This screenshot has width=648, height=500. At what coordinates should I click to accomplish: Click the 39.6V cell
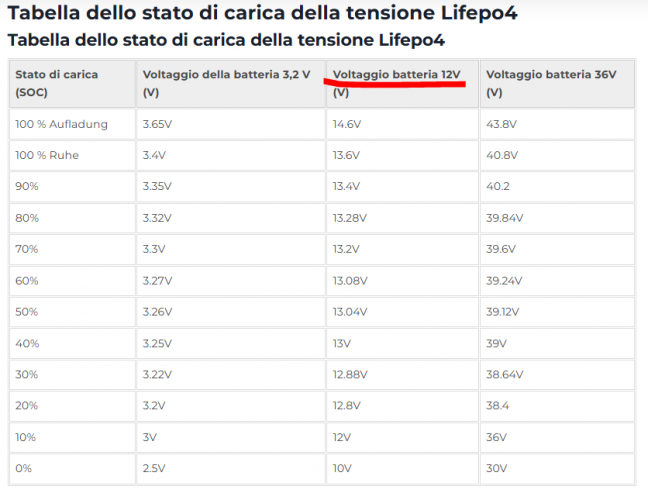click(502, 248)
